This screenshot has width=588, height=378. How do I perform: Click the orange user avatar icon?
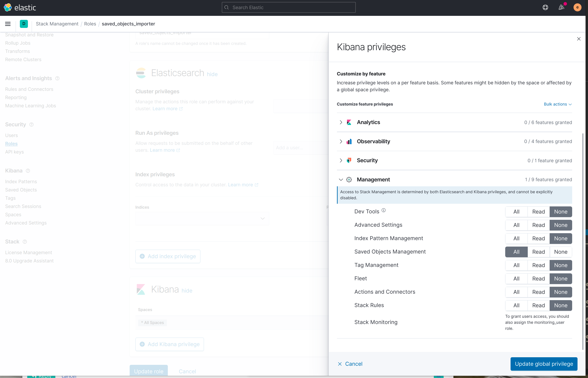click(577, 7)
